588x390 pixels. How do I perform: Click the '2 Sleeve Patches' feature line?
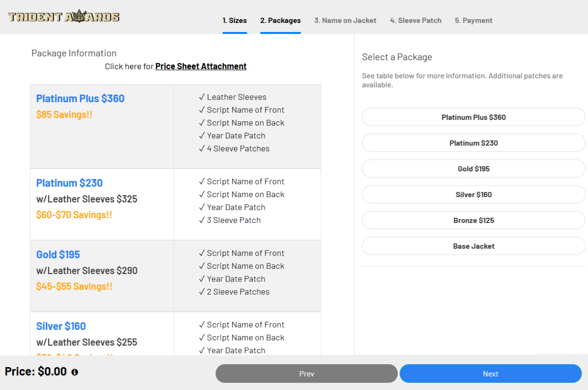(x=234, y=292)
